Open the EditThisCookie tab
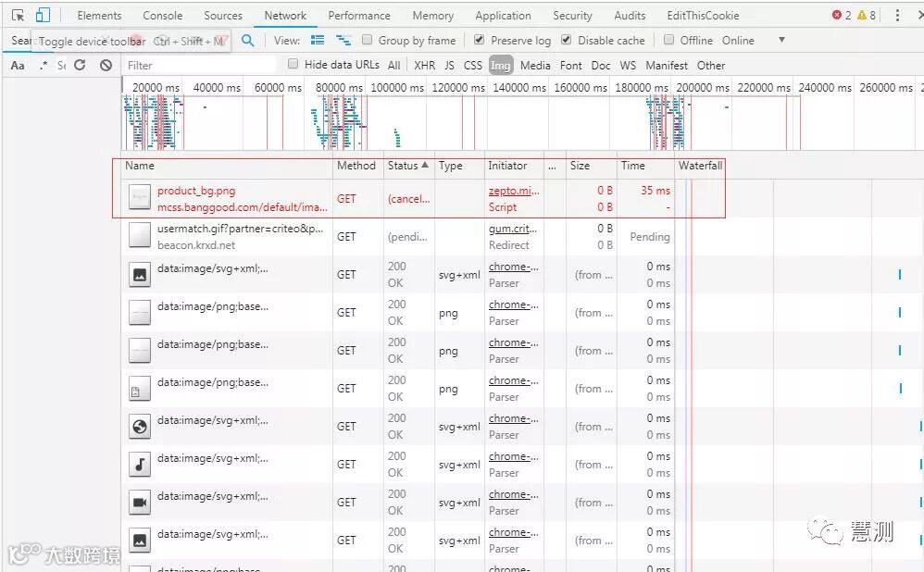Image resolution: width=924 pixels, height=572 pixels. tap(703, 16)
